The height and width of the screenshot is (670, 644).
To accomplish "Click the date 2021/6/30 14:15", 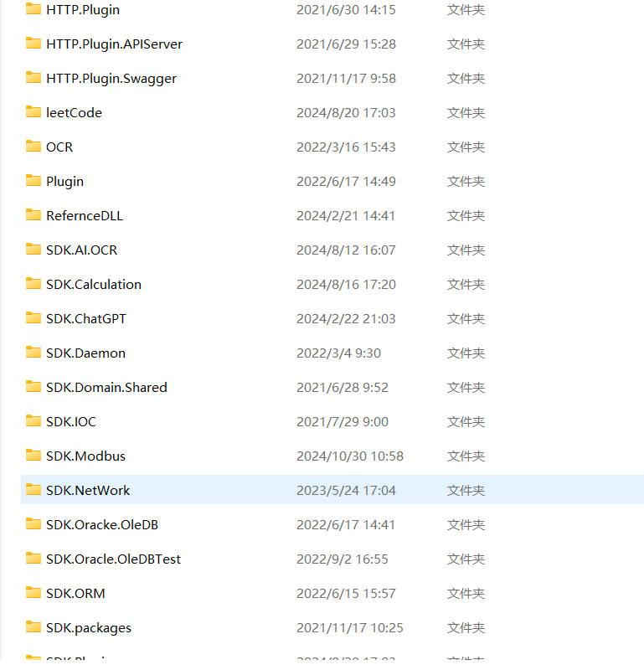I will tap(346, 10).
